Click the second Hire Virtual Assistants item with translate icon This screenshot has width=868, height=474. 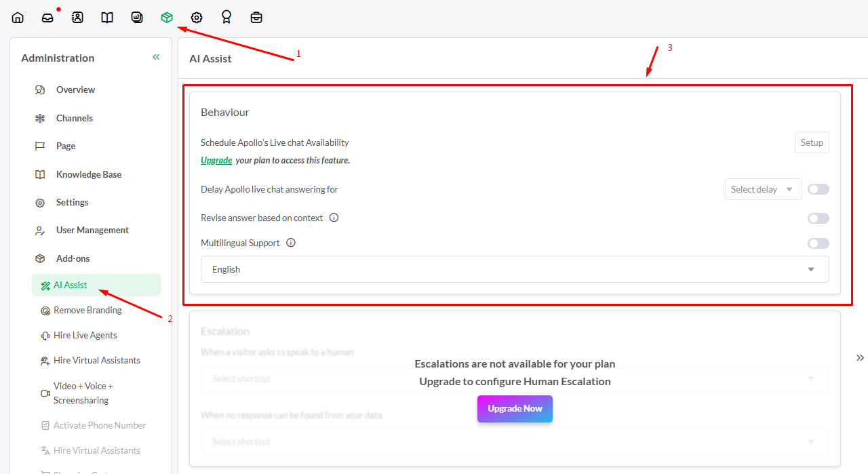pos(96,451)
